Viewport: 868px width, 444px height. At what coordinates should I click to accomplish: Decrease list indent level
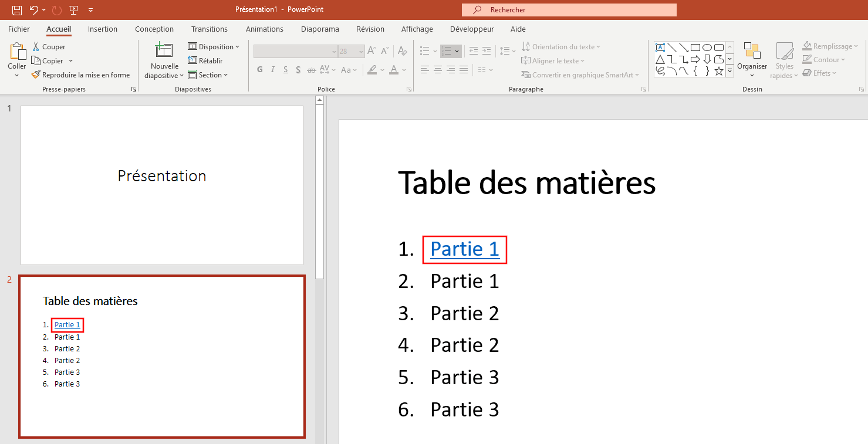click(x=473, y=52)
